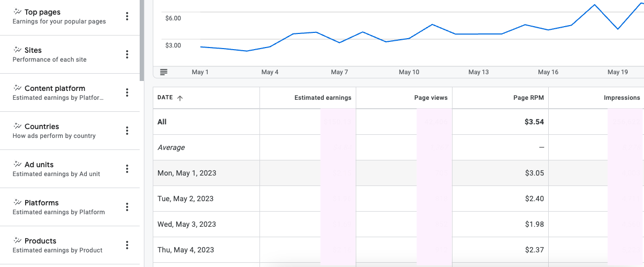Click the May 1 label on chart axis
This screenshot has height=267, width=644.
[200, 72]
